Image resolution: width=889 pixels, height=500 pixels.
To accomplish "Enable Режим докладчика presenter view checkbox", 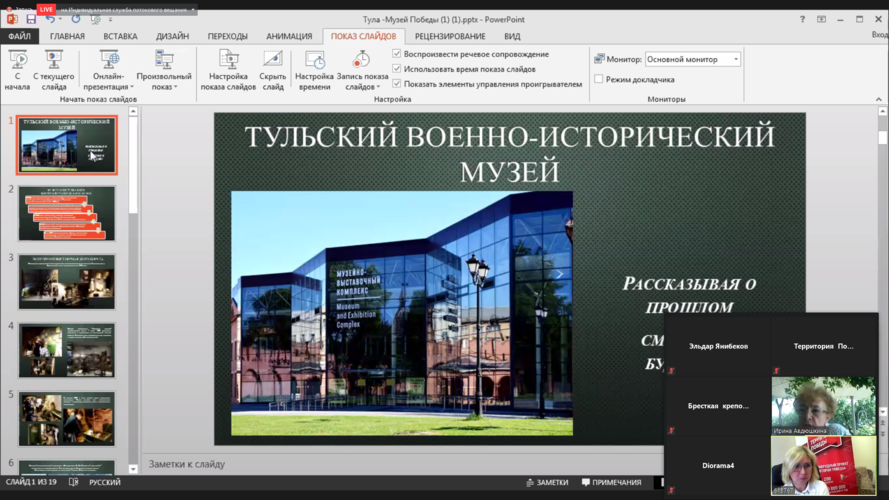I will (599, 79).
